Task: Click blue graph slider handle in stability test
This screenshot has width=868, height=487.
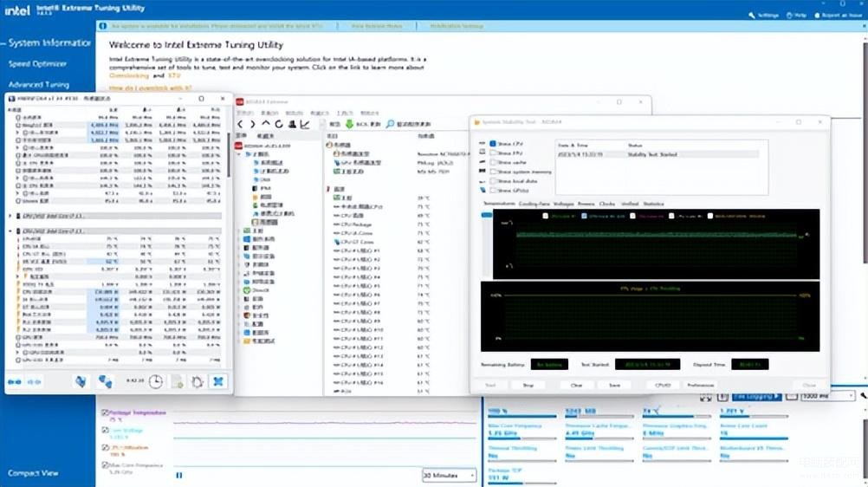Action: (487, 215)
